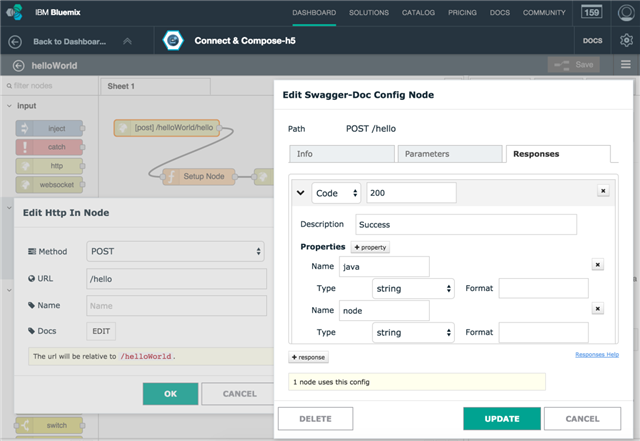Click the /helloWorld path text in hint
The image size is (640, 441).
pyautogui.click(x=146, y=356)
